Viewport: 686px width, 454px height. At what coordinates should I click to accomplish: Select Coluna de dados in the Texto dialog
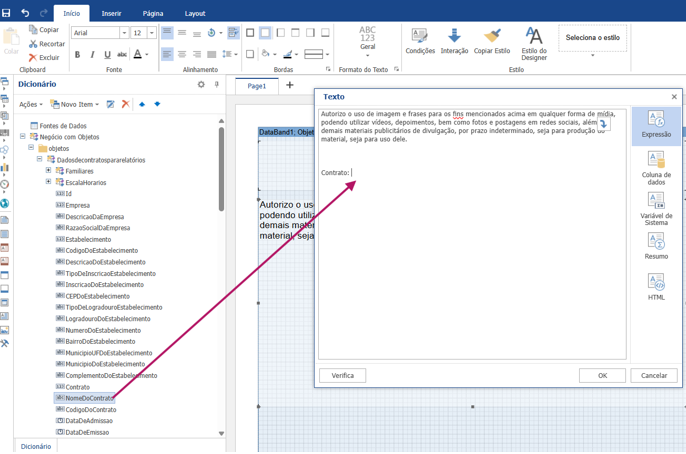pos(656,168)
